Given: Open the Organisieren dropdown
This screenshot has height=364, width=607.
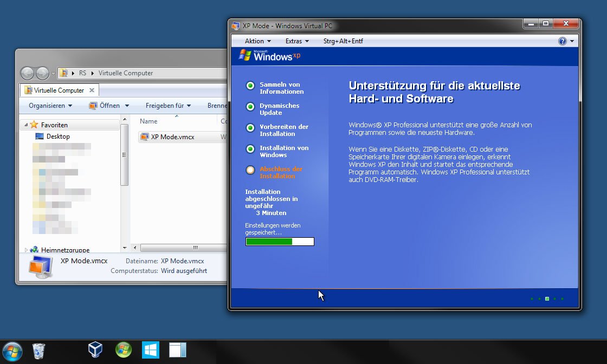Looking at the screenshot, I should coord(50,106).
